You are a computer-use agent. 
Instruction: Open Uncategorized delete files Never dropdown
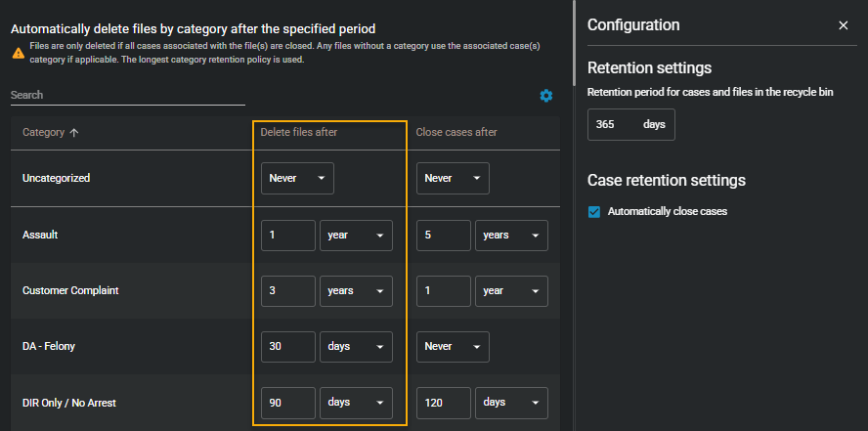pyautogui.click(x=297, y=179)
